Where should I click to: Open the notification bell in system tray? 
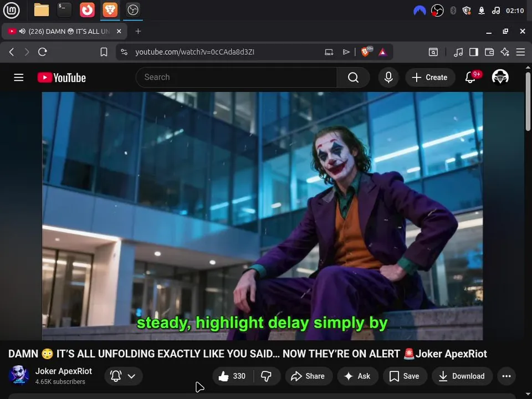(482, 11)
